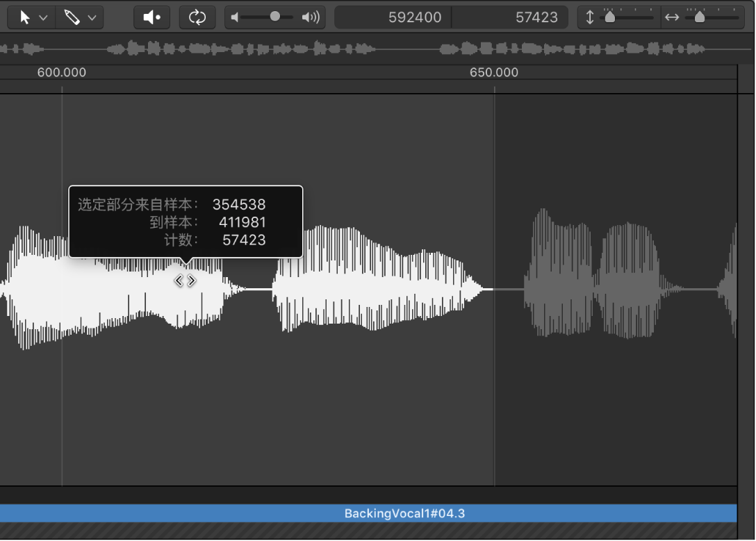Click the 650.000 ruler marker

[494, 73]
